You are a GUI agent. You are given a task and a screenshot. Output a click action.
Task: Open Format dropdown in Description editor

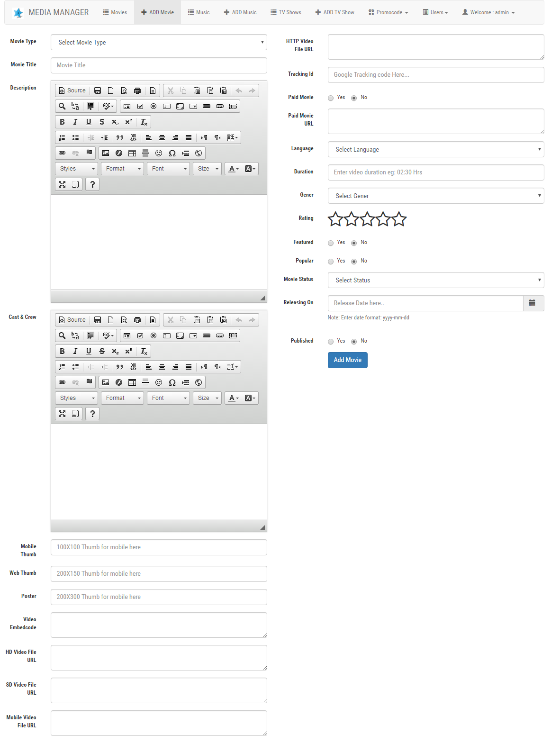[123, 169]
